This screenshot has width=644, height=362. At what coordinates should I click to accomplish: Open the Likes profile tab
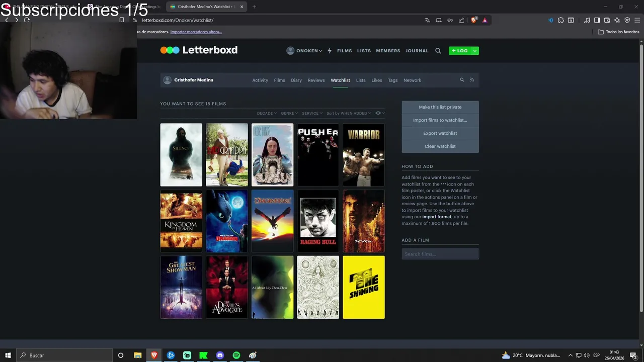click(377, 80)
